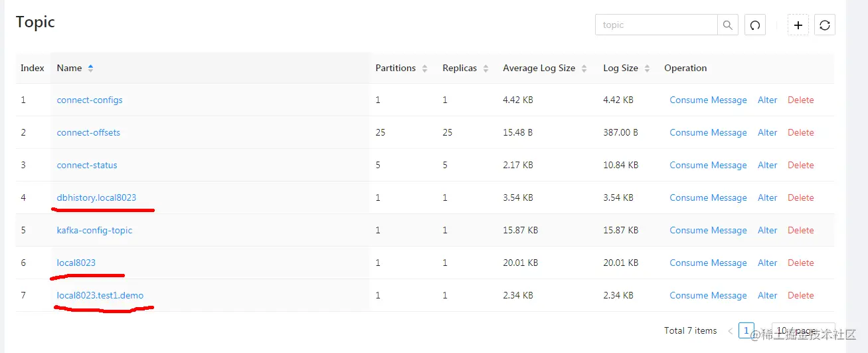Sort by Average Log Size sorter icon

tap(584, 68)
